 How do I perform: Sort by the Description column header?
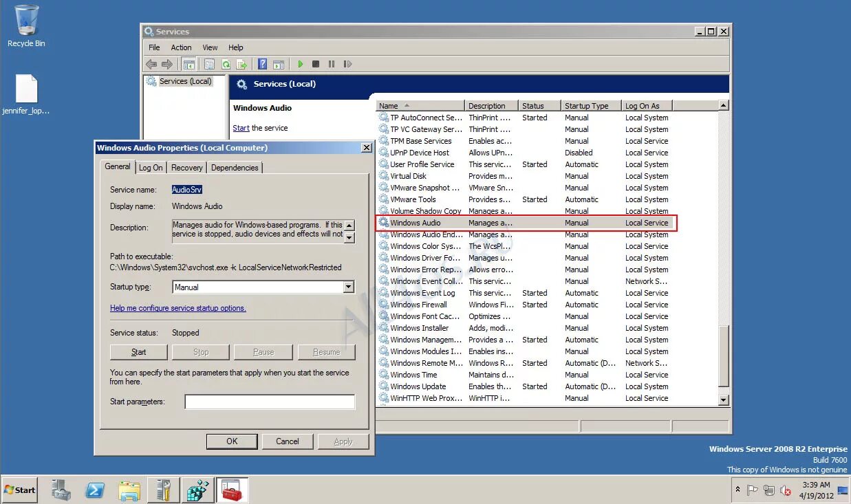pyautogui.click(x=491, y=106)
